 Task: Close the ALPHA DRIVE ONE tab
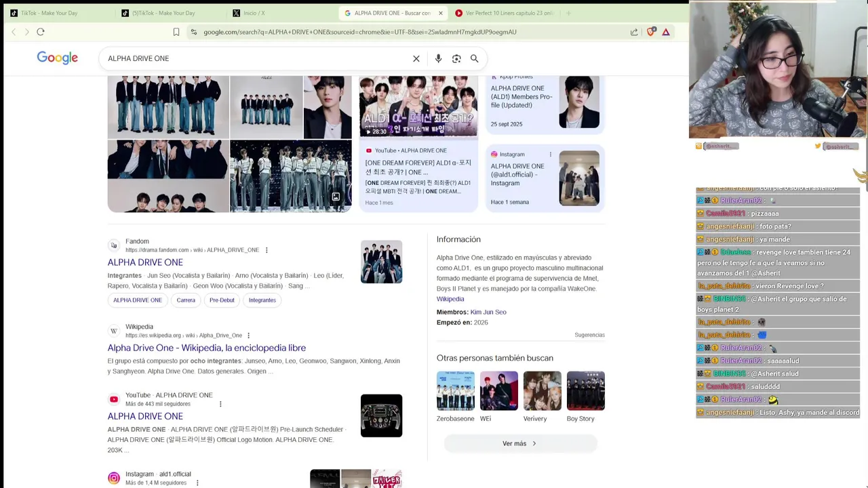click(x=440, y=13)
